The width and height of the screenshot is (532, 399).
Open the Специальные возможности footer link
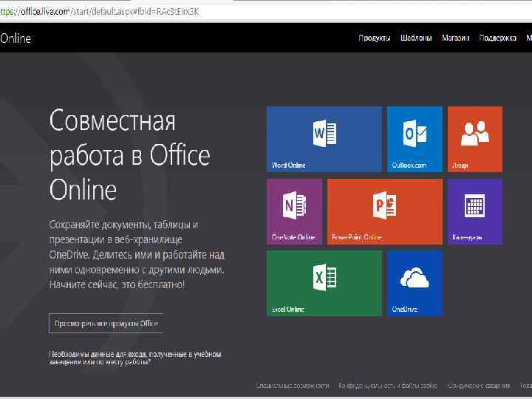pos(293,386)
